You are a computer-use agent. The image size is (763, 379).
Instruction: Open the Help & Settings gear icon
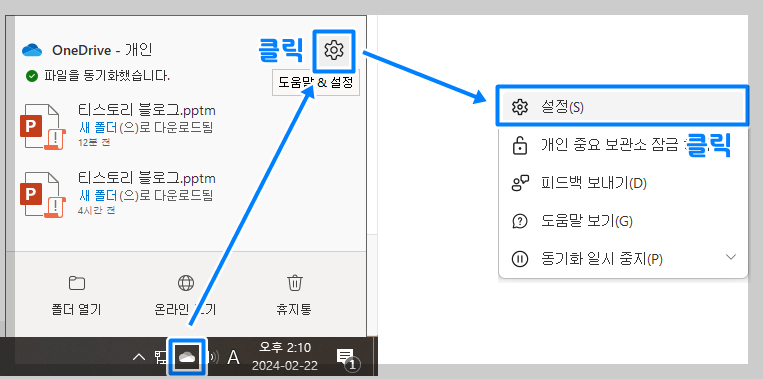(x=334, y=50)
